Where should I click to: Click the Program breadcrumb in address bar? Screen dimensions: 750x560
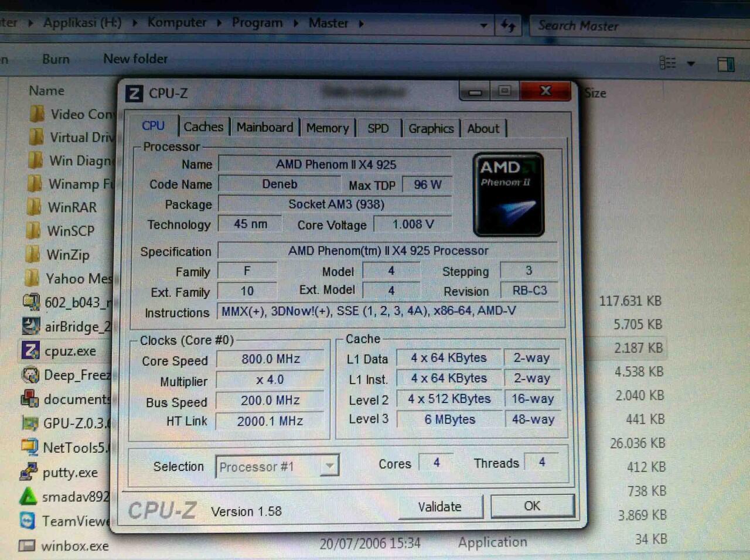click(257, 23)
